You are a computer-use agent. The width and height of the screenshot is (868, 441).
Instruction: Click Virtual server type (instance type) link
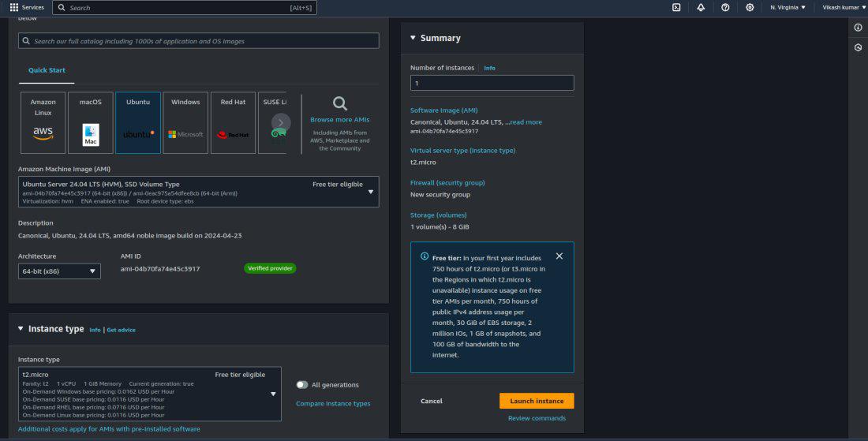tap(462, 151)
